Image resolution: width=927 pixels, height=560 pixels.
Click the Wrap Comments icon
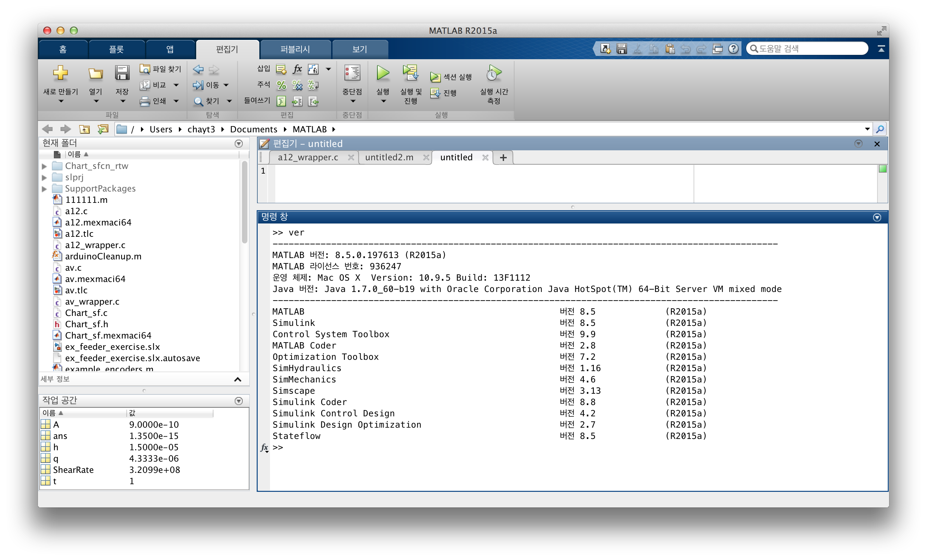coord(313,85)
